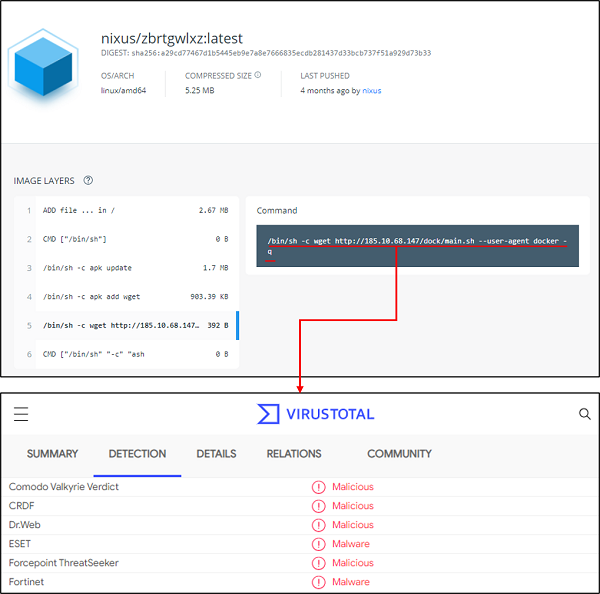
Task: Click the COMPRESSED SIZE label
Action: (218, 76)
